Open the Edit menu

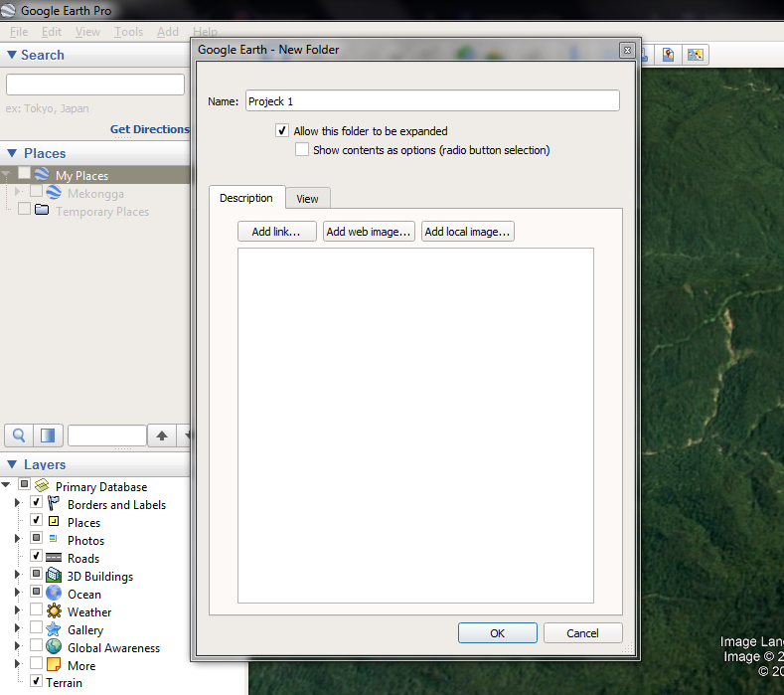tap(52, 32)
